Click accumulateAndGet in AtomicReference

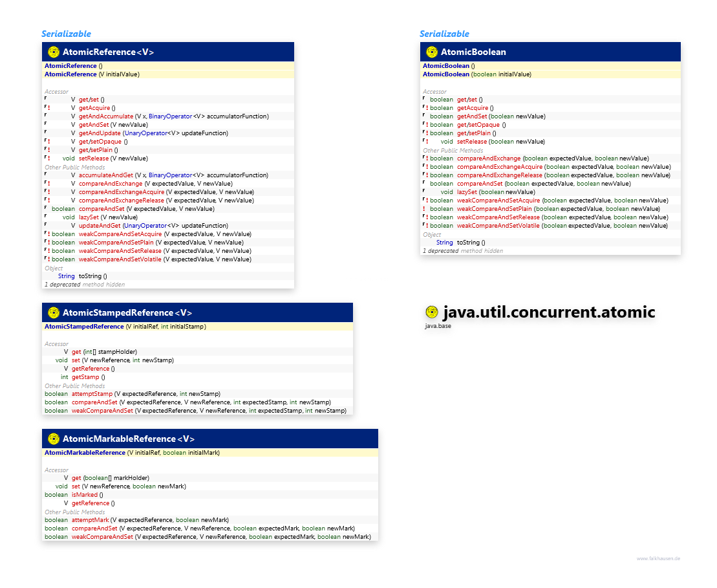(106, 175)
